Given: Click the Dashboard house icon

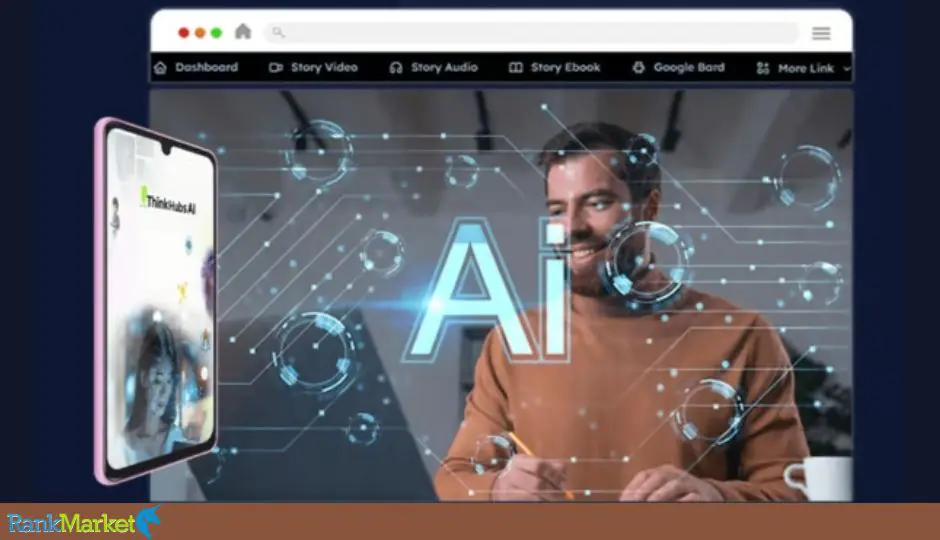Looking at the screenshot, I should pyautogui.click(x=160, y=68).
